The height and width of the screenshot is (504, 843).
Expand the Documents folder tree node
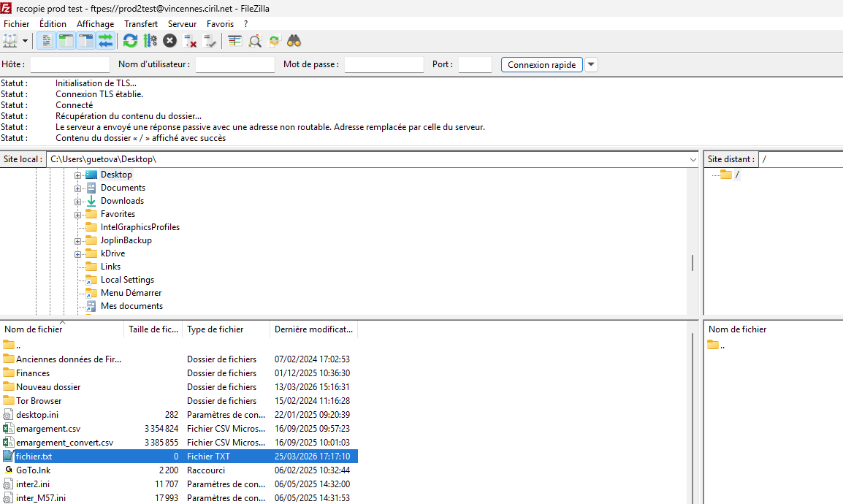77,188
